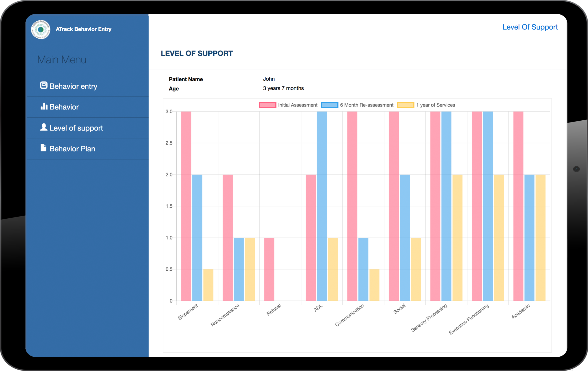Click the blue ADL bar
Screen dimensions: 588x371
click(x=322, y=206)
